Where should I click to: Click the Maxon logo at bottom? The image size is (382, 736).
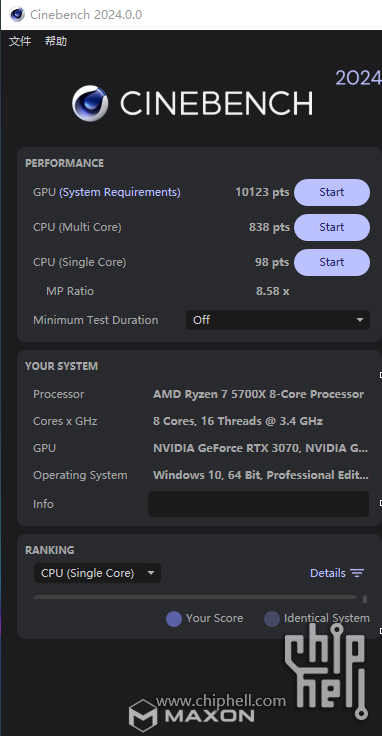[x=192, y=716]
